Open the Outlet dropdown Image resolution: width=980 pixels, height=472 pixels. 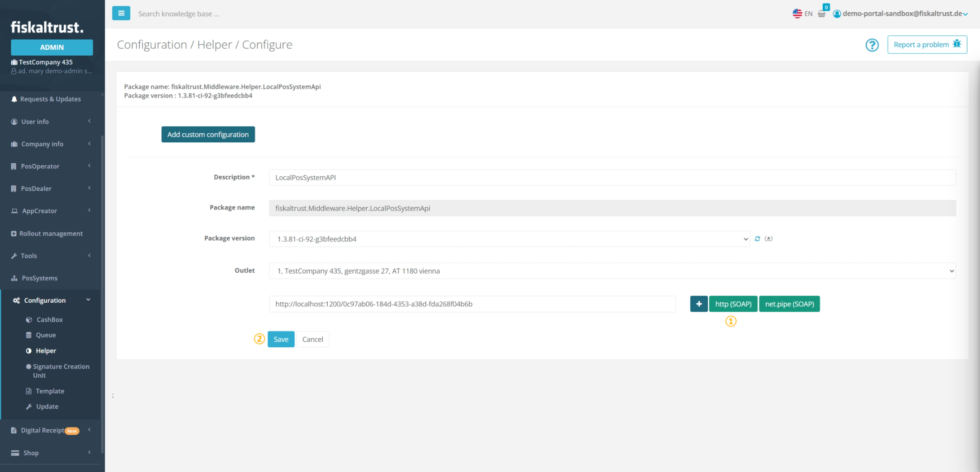(x=612, y=271)
